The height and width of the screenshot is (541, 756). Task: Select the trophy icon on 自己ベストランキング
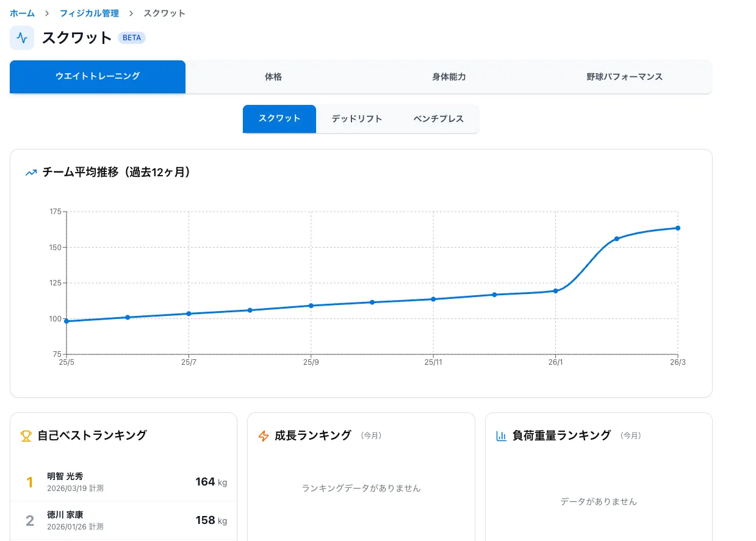tap(25, 435)
